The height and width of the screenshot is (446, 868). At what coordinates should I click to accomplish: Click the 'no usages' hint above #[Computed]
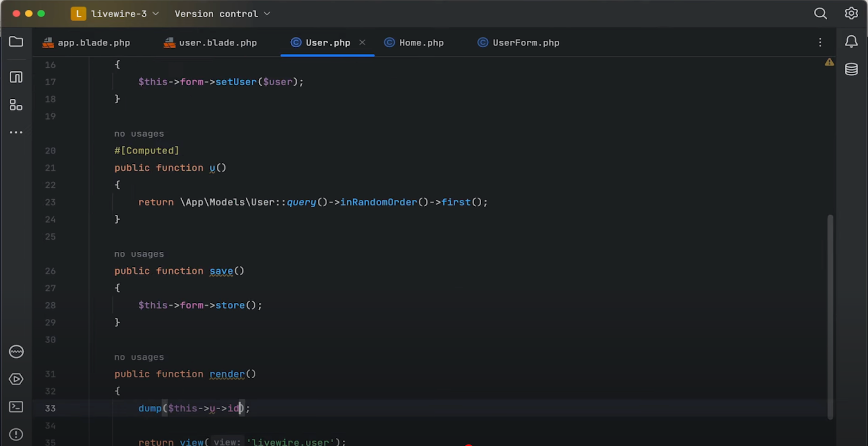pos(139,133)
